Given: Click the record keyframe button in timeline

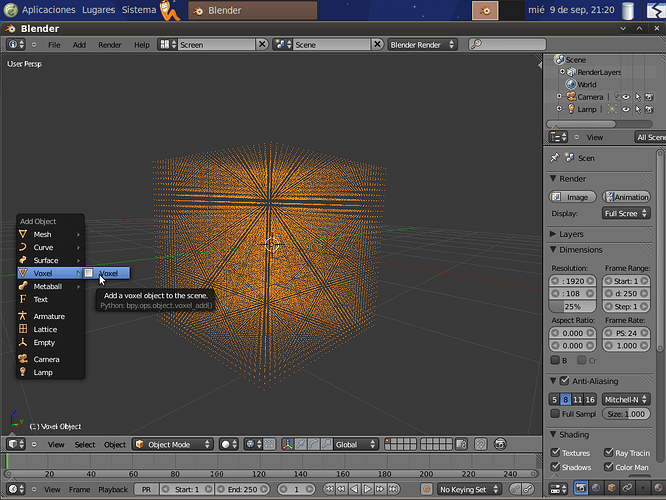Looking at the screenshot, I should (x=426, y=489).
